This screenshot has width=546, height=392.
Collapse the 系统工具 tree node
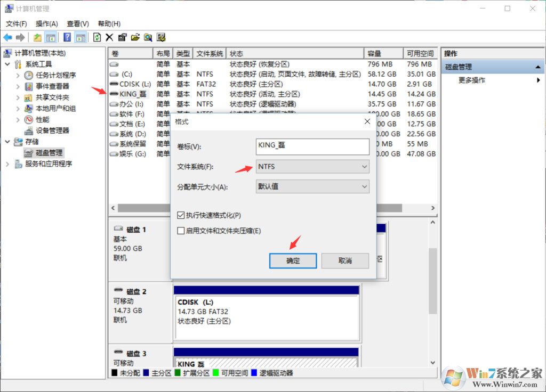click(7, 64)
